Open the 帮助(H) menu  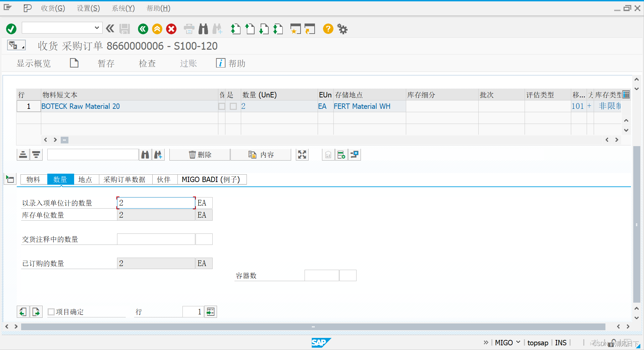158,8
